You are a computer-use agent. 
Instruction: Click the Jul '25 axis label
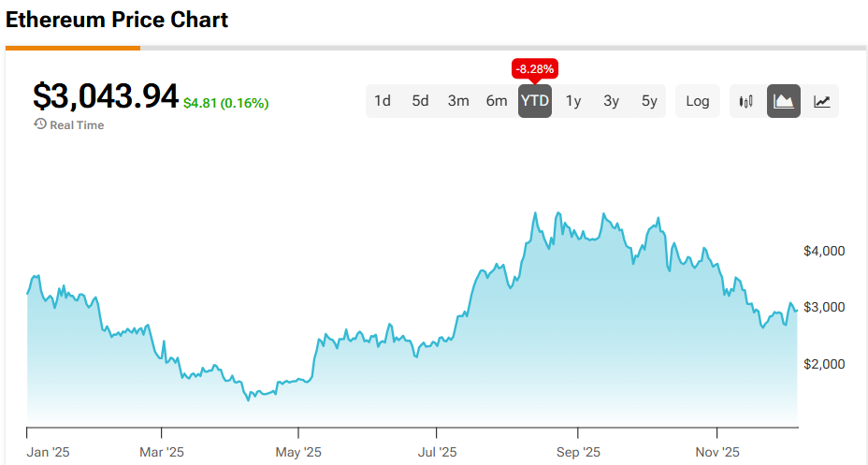(437, 452)
